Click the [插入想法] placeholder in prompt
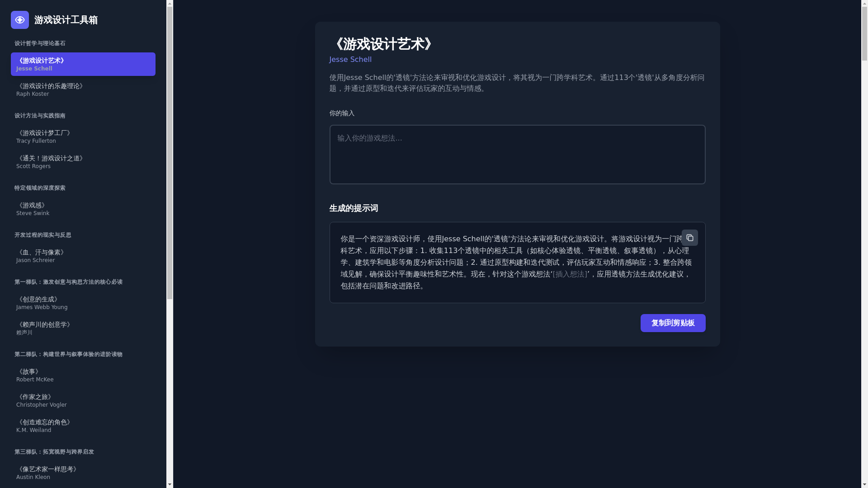Image resolution: width=868 pixels, height=488 pixels. pos(570,274)
